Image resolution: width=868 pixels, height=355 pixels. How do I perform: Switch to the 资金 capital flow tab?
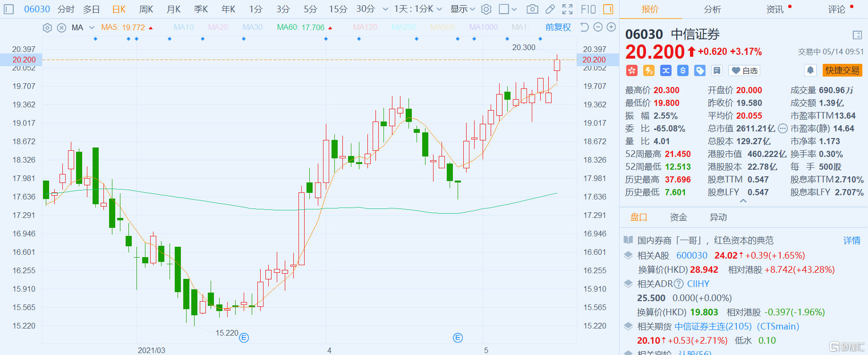tap(678, 217)
